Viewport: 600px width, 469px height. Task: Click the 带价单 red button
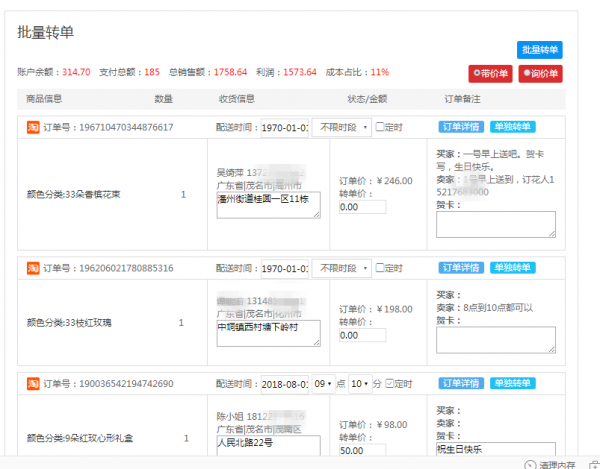[x=489, y=74]
